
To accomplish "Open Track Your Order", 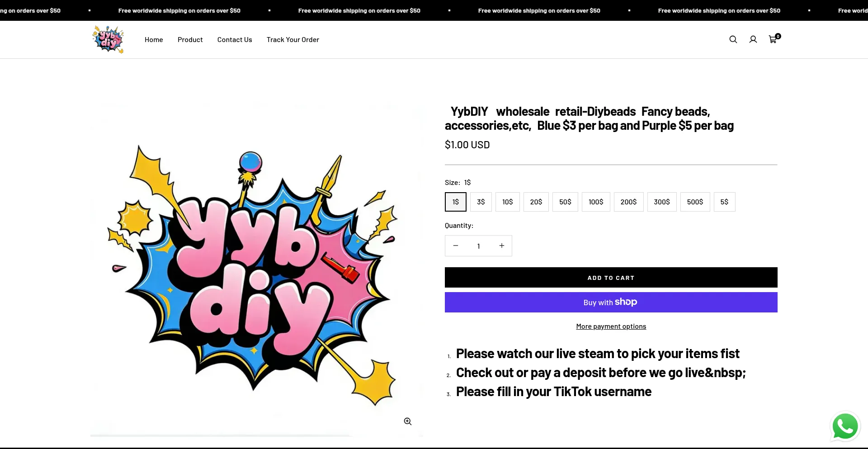I will pyautogui.click(x=292, y=39).
